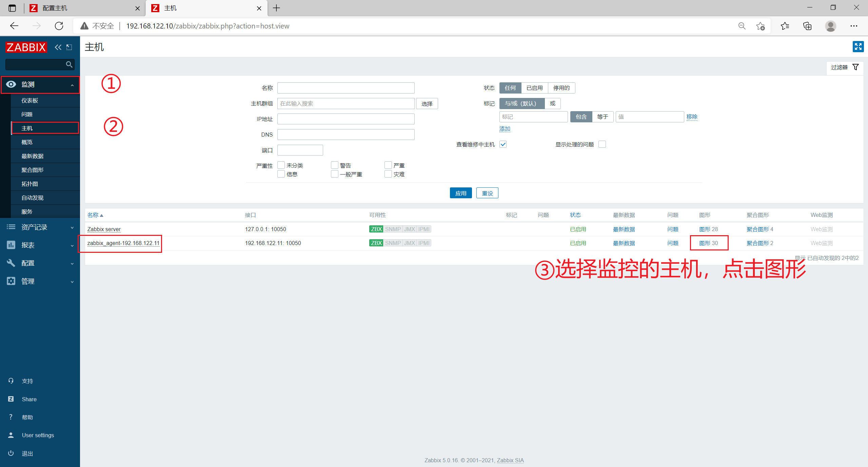Viewport: 868px width, 467px height.
Task: Click 移除 to remove tag filter
Action: pos(692,117)
